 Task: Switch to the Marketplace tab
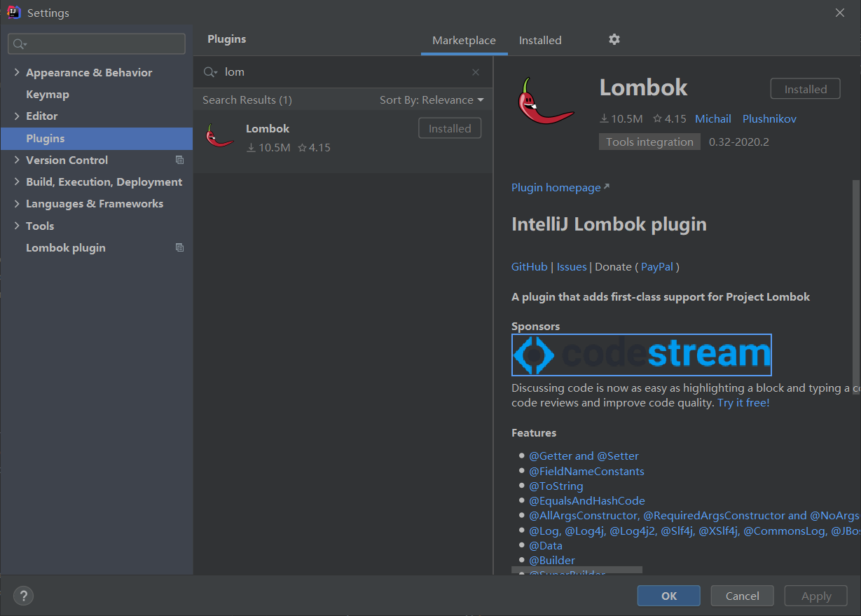tap(464, 41)
